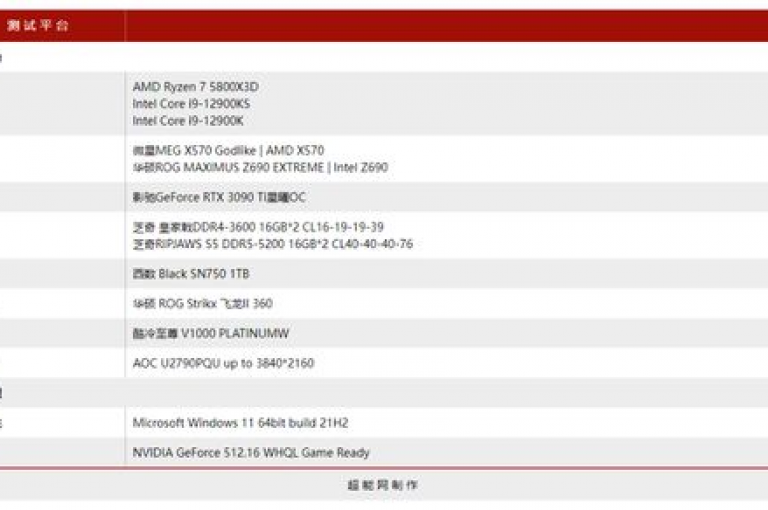Click the Microsoft Windows 11 64bit build text
Viewport: 768px width, 510px height.
point(240,423)
